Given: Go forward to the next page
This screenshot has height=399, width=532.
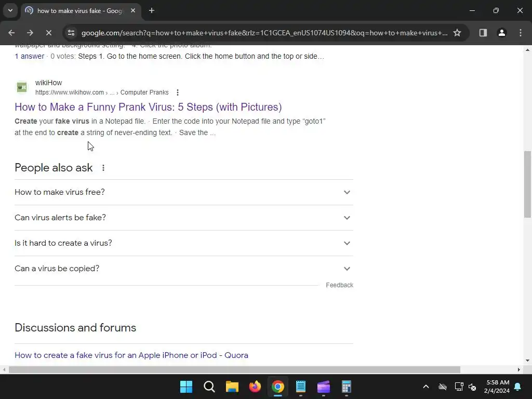Looking at the screenshot, I should tap(30, 33).
